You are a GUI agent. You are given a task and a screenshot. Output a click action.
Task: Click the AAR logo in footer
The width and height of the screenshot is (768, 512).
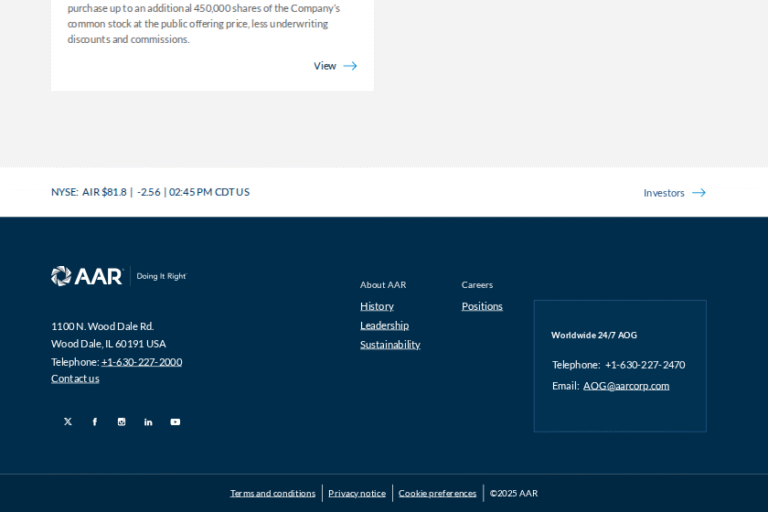pos(87,276)
